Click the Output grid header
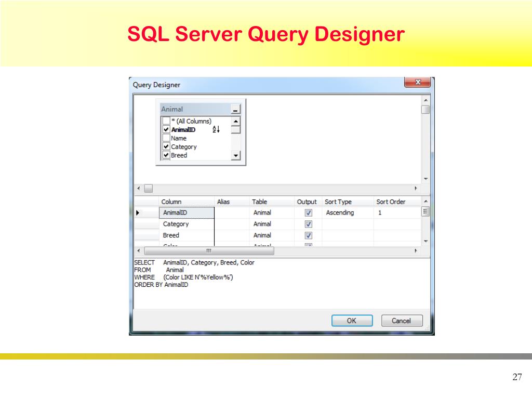Image resolution: width=532 pixels, height=399 pixels. [308, 202]
